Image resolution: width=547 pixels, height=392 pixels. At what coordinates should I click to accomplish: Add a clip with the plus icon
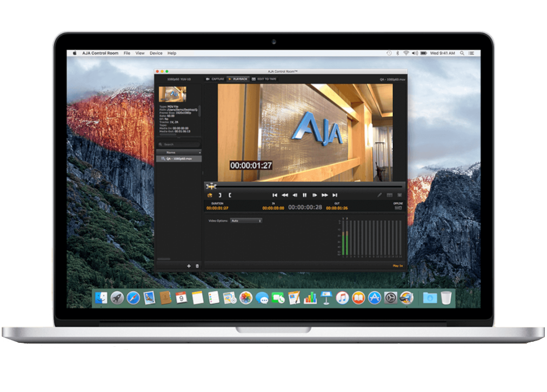[189, 266]
